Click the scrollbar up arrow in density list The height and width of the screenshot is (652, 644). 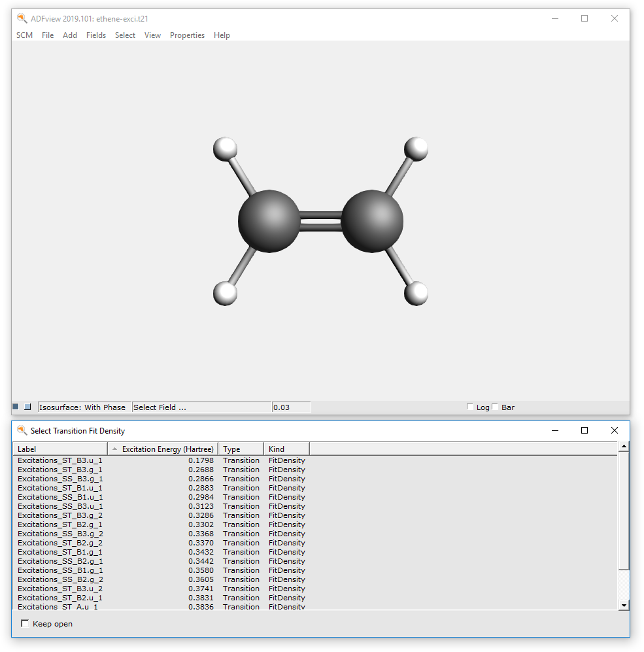point(624,447)
